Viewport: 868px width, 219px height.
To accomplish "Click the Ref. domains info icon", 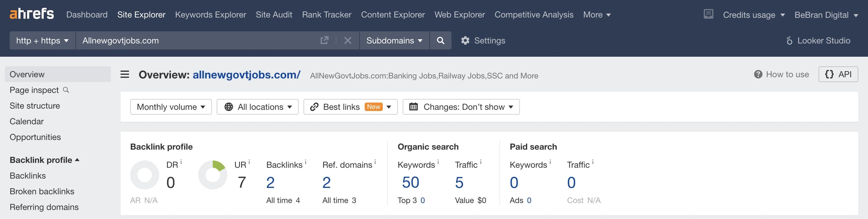I will pyautogui.click(x=375, y=162).
